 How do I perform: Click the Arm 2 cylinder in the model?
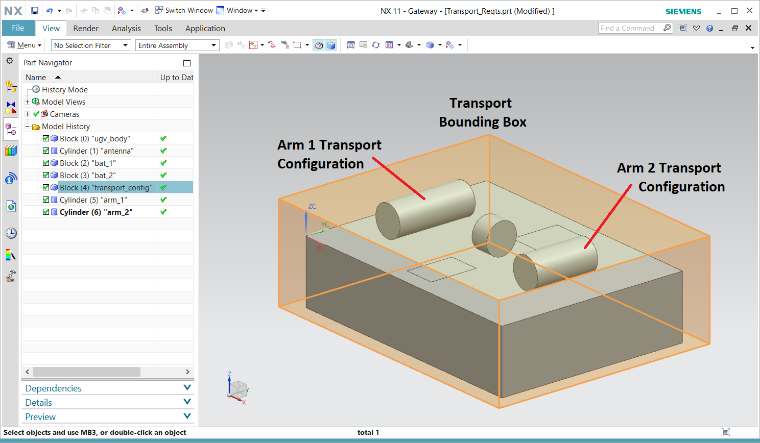pyautogui.click(x=555, y=264)
